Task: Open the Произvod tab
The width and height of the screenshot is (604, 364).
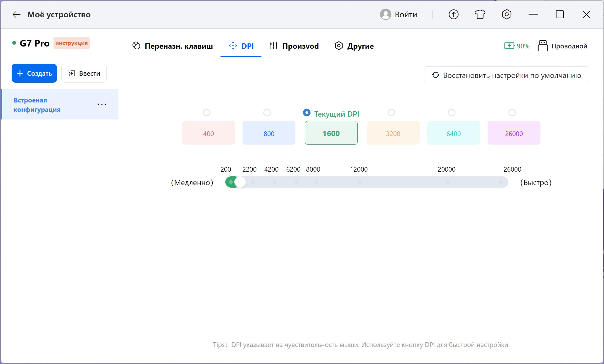Action: (294, 46)
